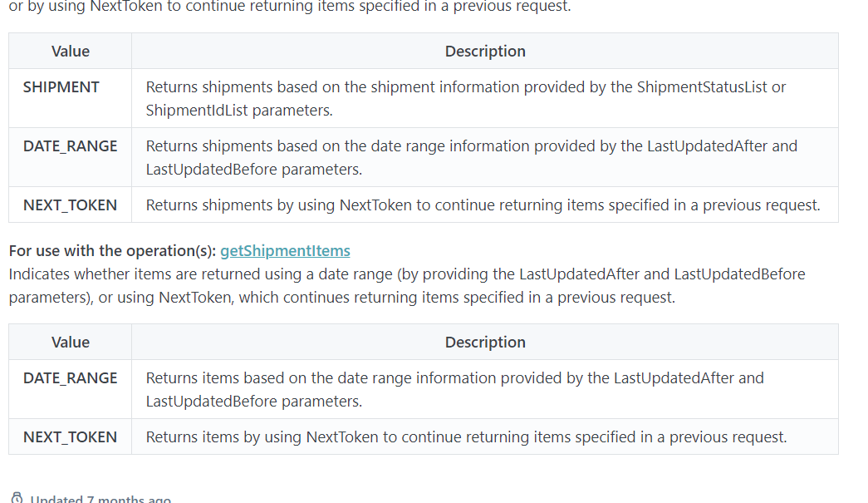Click description 'Returns items by using NextToken'
Screen dimensions: 868x503
(x=466, y=437)
